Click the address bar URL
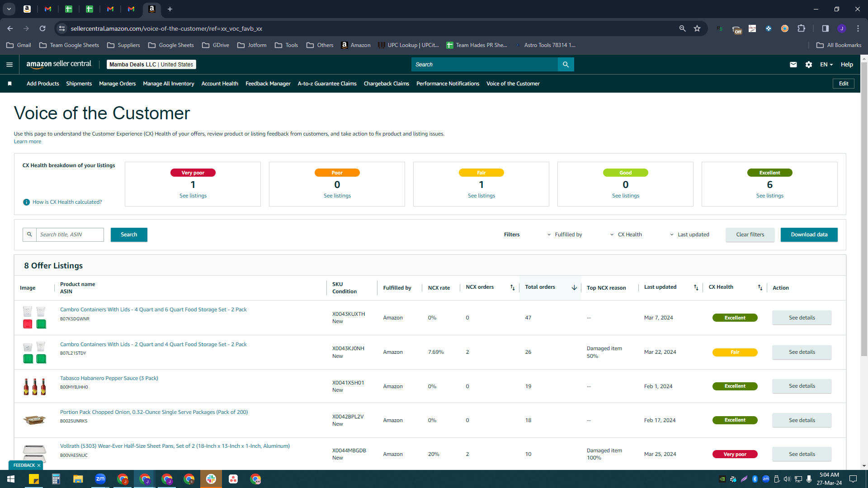 click(x=166, y=28)
